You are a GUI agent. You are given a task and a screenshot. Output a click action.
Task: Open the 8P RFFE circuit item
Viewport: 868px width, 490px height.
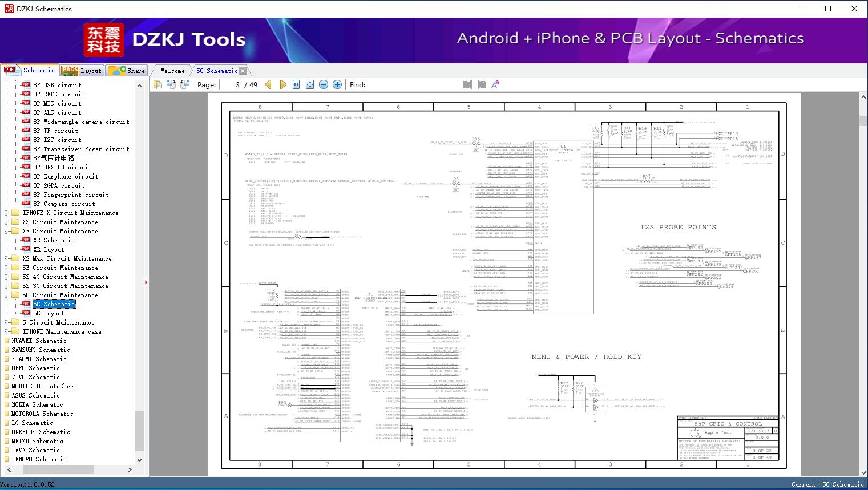tap(59, 94)
